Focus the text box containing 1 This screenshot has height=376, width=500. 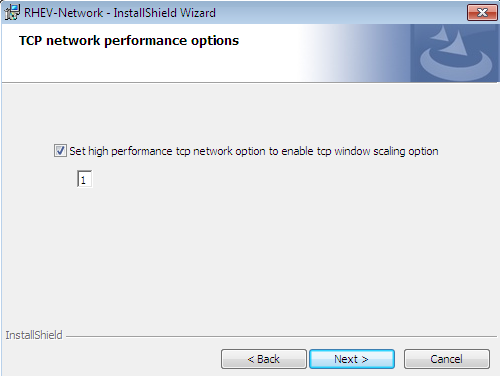point(84,179)
